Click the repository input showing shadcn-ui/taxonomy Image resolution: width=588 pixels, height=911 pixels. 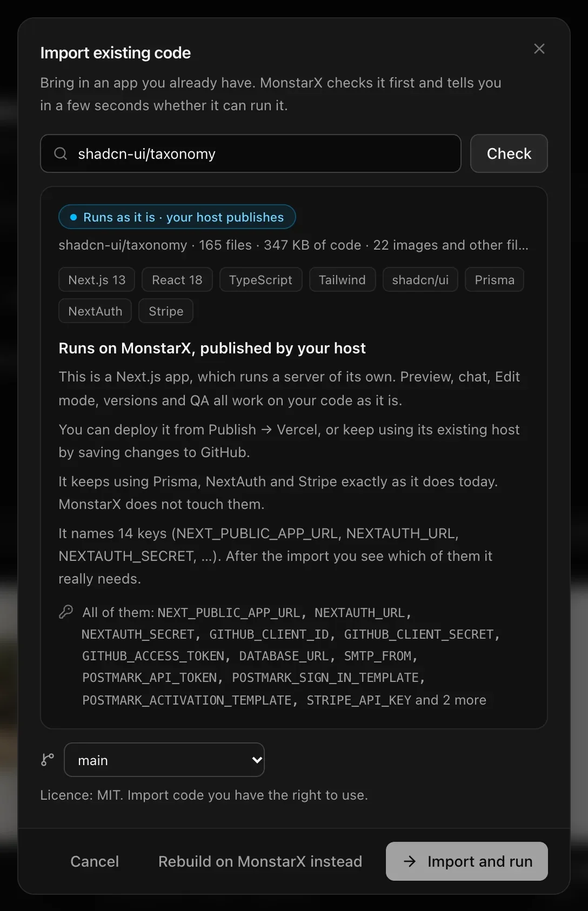click(251, 153)
